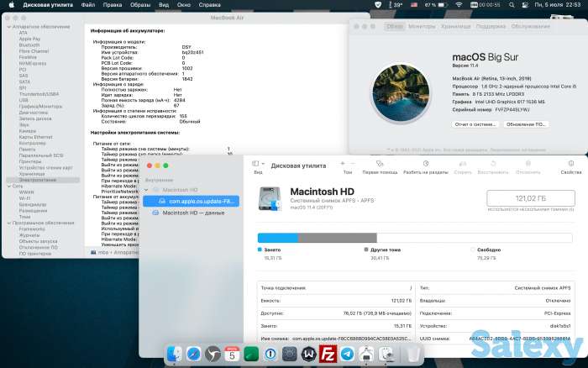Click the macOS Big Sur artwork circle
The height and width of the screenshot is (368, 588).
[401, 93]
